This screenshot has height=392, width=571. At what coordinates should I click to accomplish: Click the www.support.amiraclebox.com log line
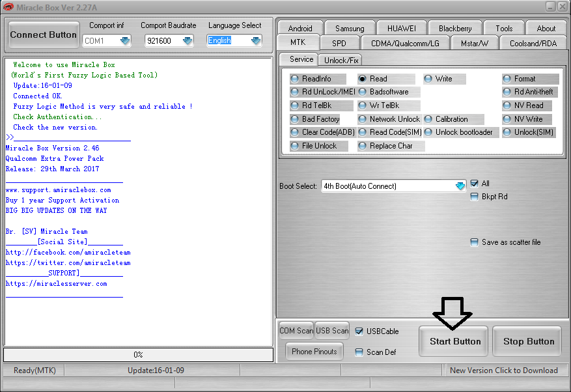tap(58, 189)
